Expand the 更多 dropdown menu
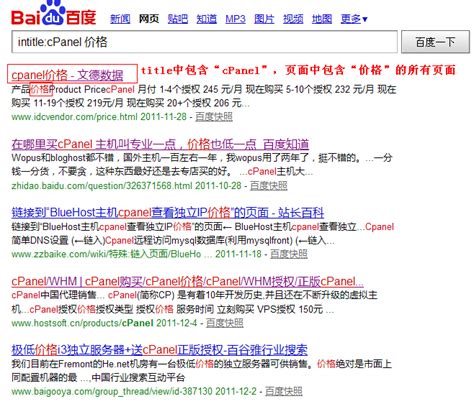Viewport: 474px width, 409px height. click(x=354, y=19)
